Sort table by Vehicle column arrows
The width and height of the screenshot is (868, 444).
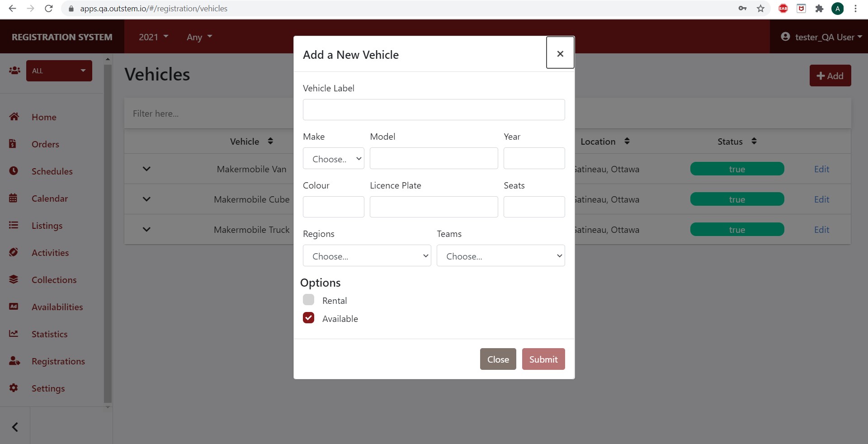point(270,141)
